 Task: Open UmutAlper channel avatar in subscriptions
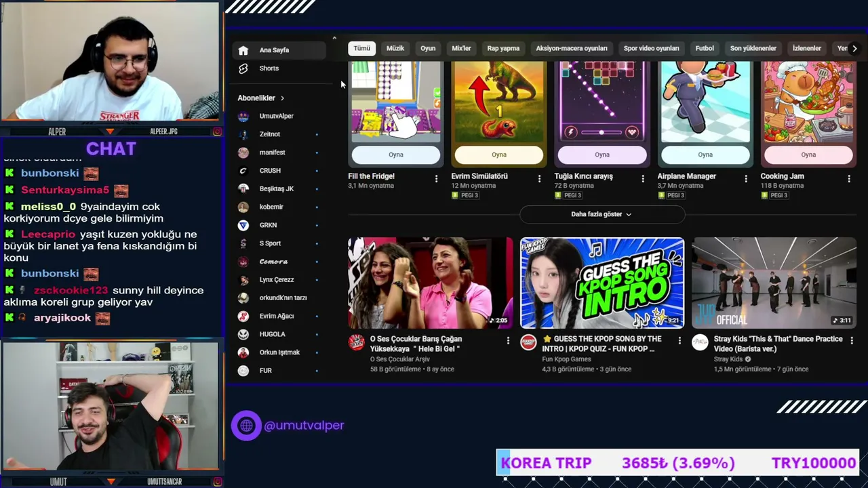click(x=243, y=116)
